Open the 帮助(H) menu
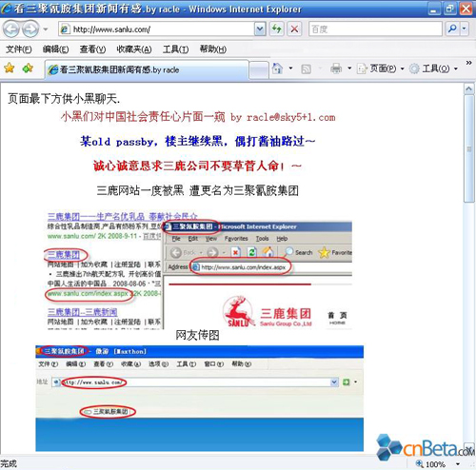Viewport: 476px width, 470px height. tap(212, 49)
